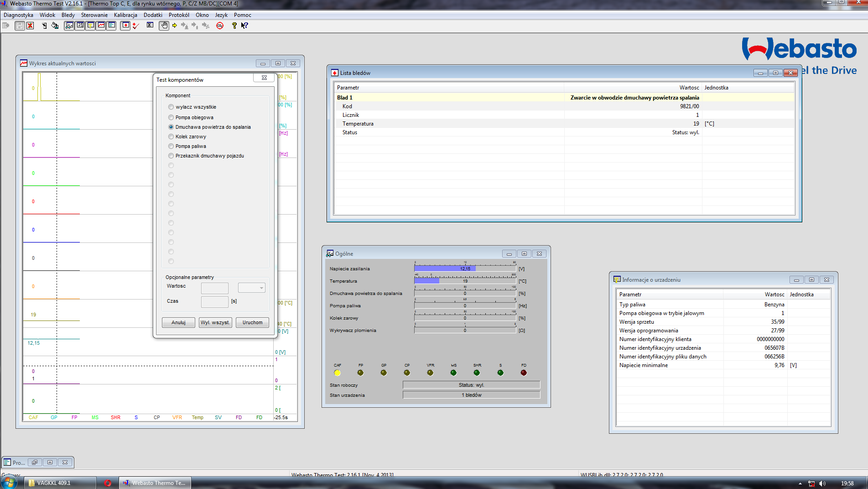Click the red checkmark clear errors icon

(x=136, y=26)
